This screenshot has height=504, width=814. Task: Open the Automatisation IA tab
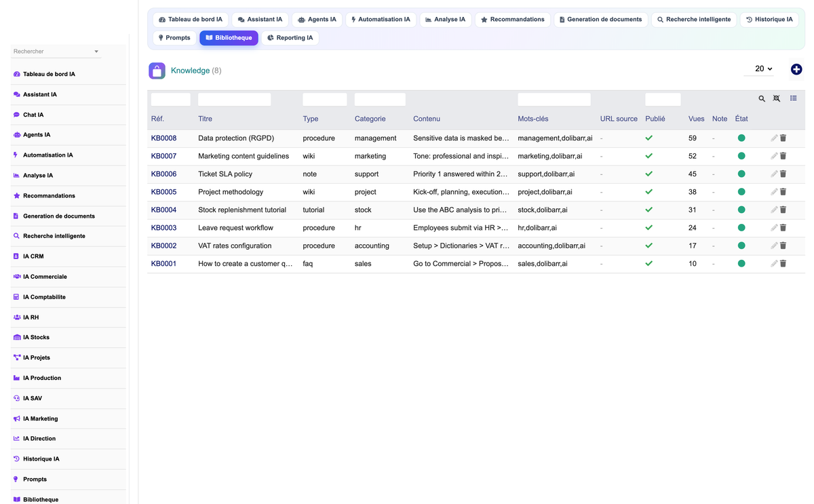coord(381,20)
